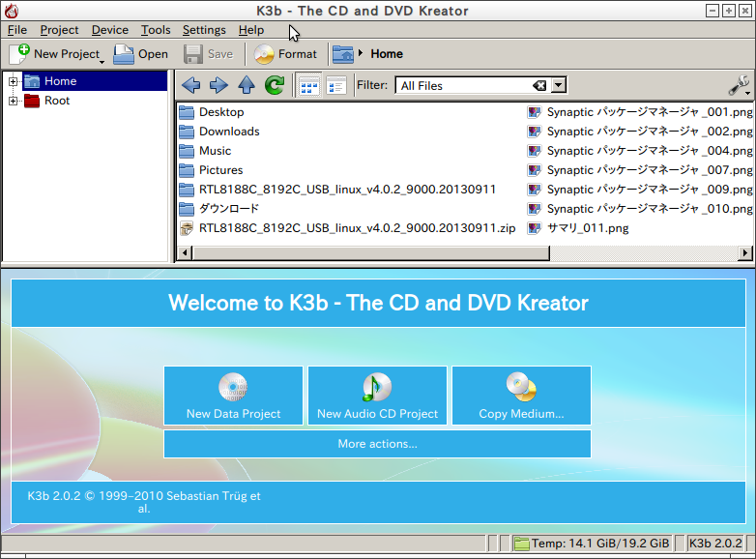Click the breadcrumb arrow before Home

361,53
